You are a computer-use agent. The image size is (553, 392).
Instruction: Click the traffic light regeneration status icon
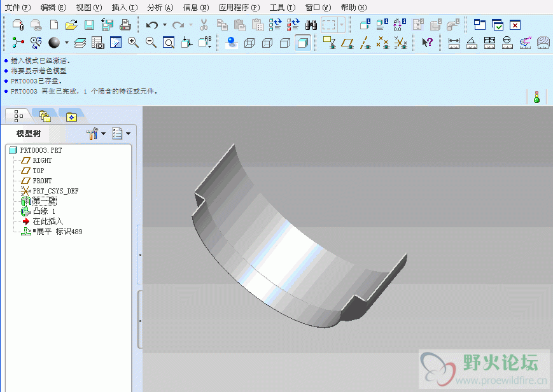pyautogui.click(x=537, y=97)
